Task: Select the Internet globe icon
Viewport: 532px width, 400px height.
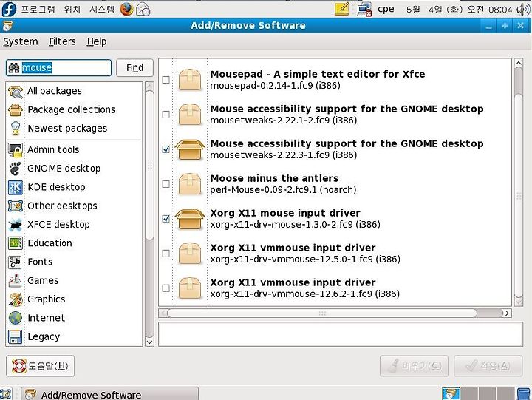Action: point(16,318)
